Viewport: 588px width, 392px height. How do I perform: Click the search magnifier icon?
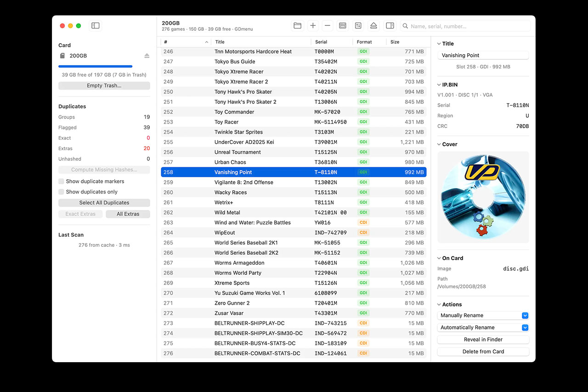[x=406, y=26]
